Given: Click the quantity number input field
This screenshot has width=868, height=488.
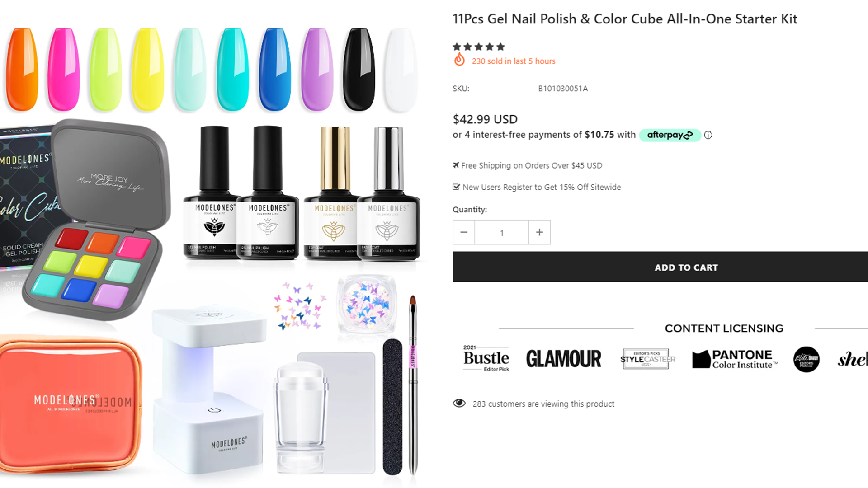Looking at the screenshot, I should tap(502, 232).
